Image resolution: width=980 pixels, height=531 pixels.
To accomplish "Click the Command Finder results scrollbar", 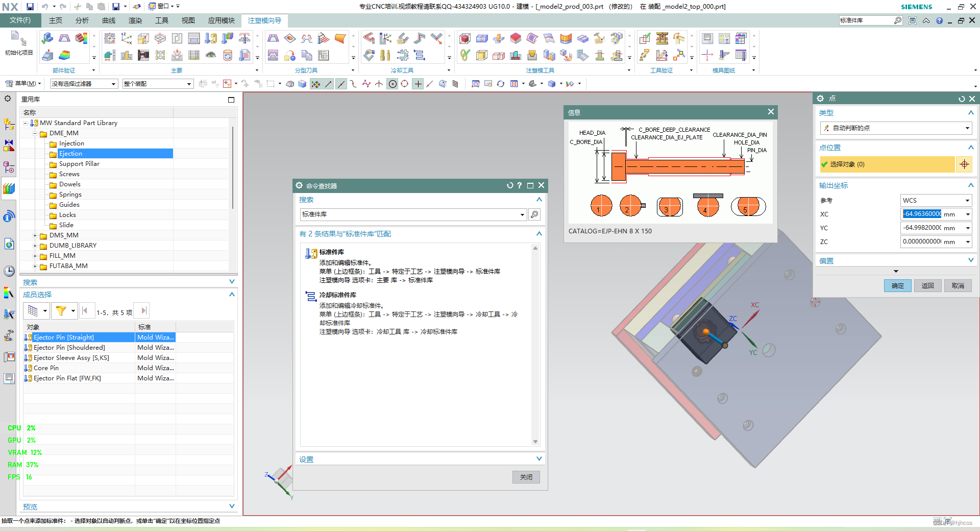I will click(535, 345).
